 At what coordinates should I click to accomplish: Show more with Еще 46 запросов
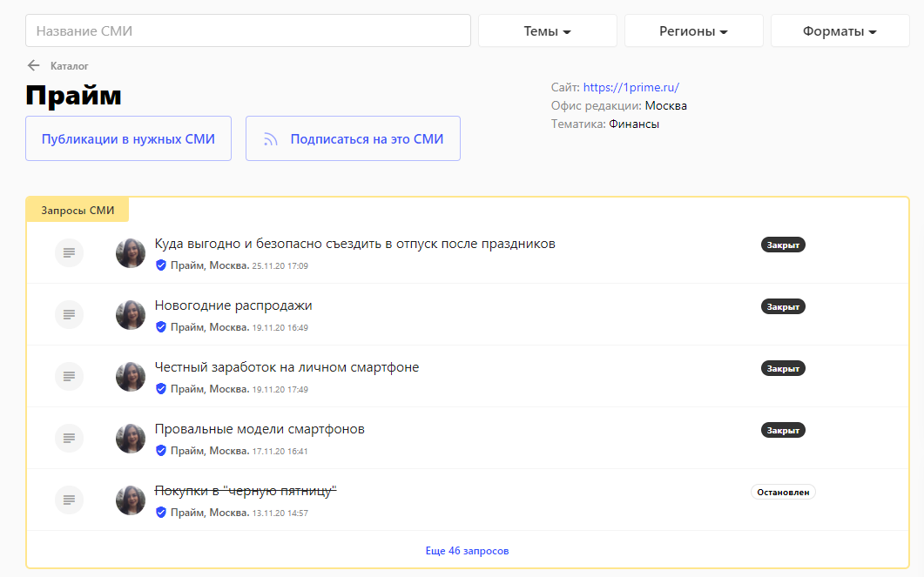click(467, 551)
